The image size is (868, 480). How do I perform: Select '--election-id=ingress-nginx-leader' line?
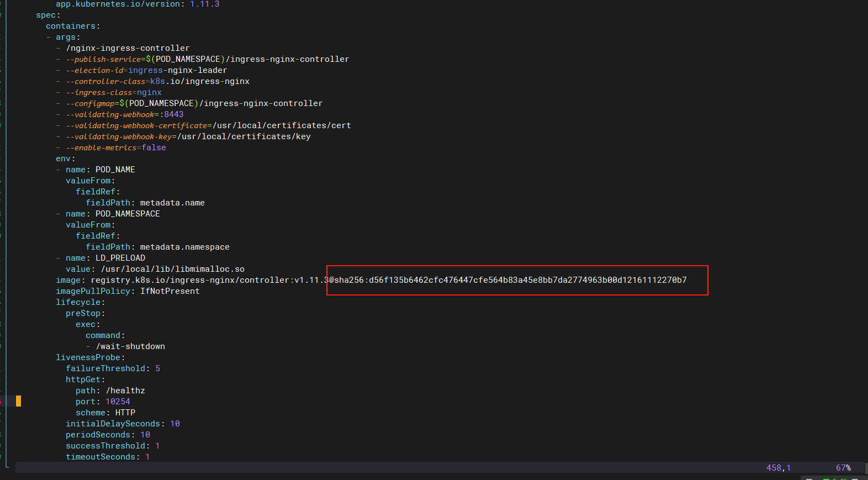point(146,70)
